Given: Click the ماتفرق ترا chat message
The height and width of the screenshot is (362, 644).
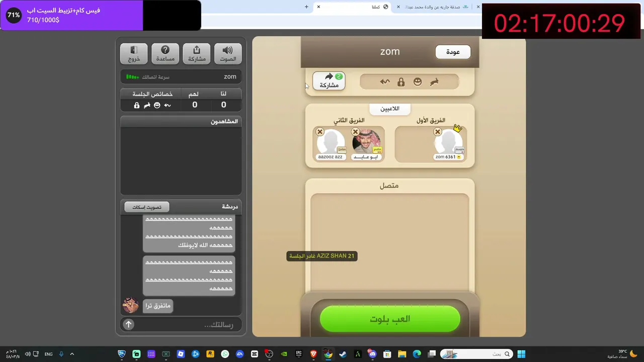Looking at the screenshot, I should coord(158,306).
